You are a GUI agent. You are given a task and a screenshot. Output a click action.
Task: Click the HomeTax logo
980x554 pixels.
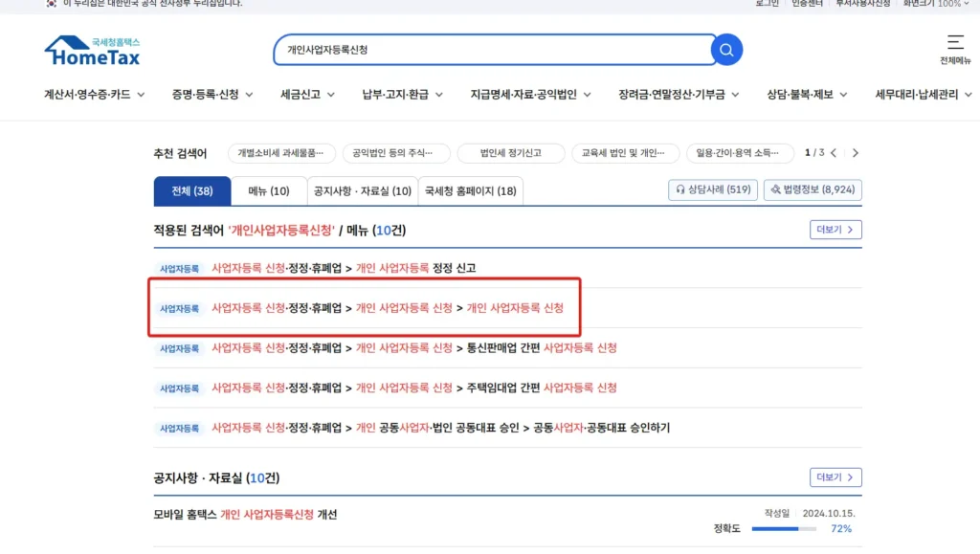point(93,51)
